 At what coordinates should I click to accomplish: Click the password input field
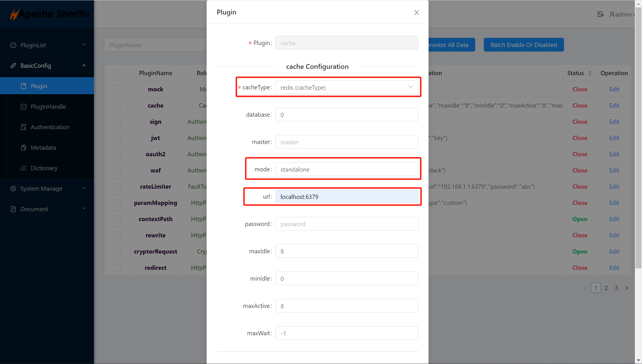[346, 224]
